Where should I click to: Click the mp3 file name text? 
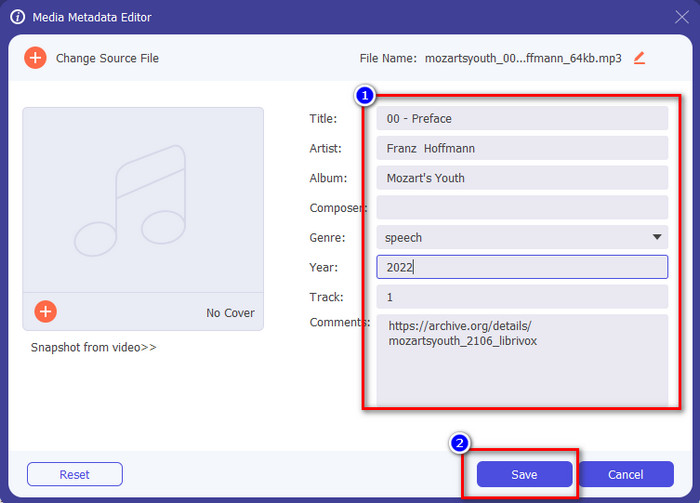pyautogui.click(x=522, y=58)
